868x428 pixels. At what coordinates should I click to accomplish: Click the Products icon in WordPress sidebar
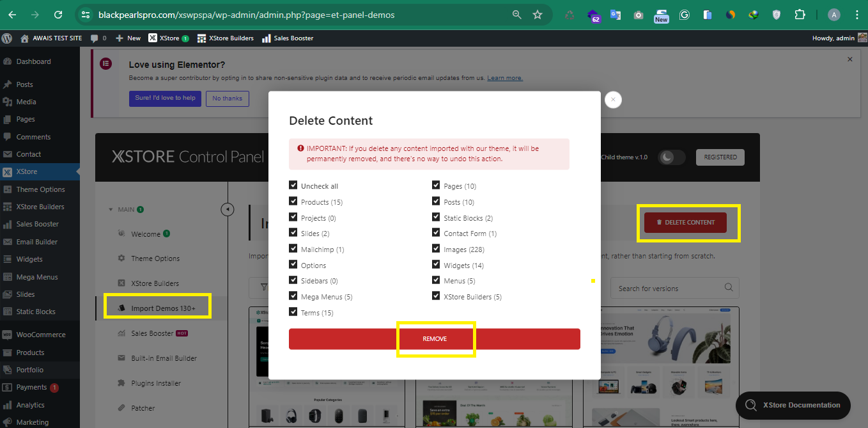(x=8, y=353)
